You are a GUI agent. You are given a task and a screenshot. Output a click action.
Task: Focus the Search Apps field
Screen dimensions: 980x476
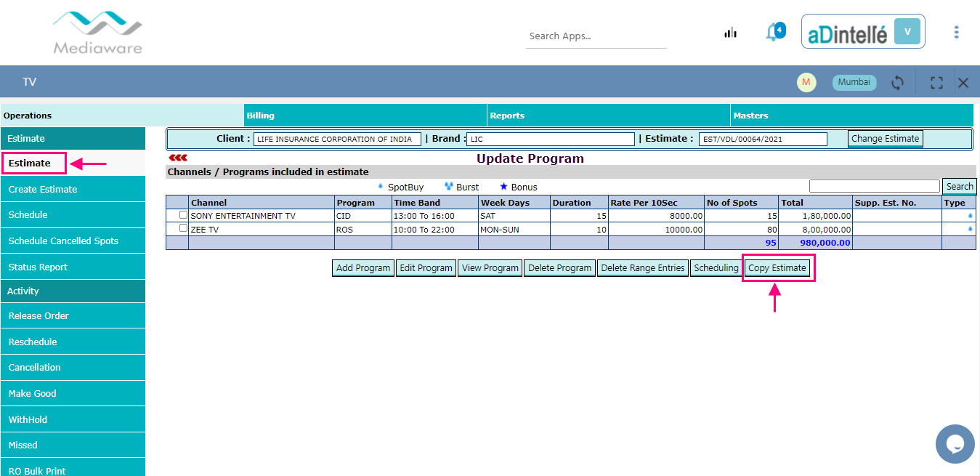pos(596,36)
